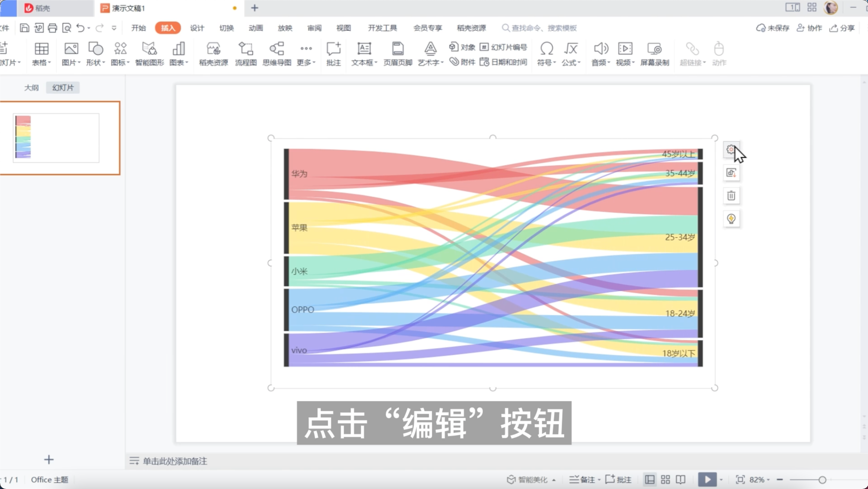Switch to reading view in status bar

coord(681,479)
